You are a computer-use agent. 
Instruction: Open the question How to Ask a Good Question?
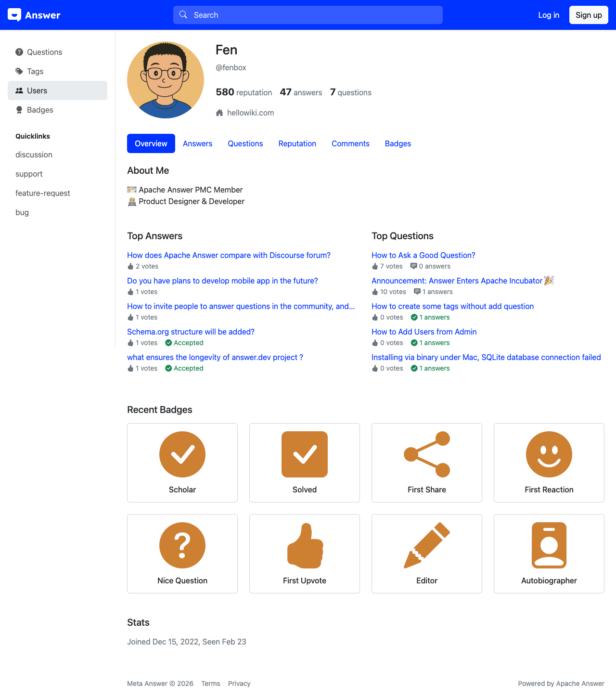423,255
